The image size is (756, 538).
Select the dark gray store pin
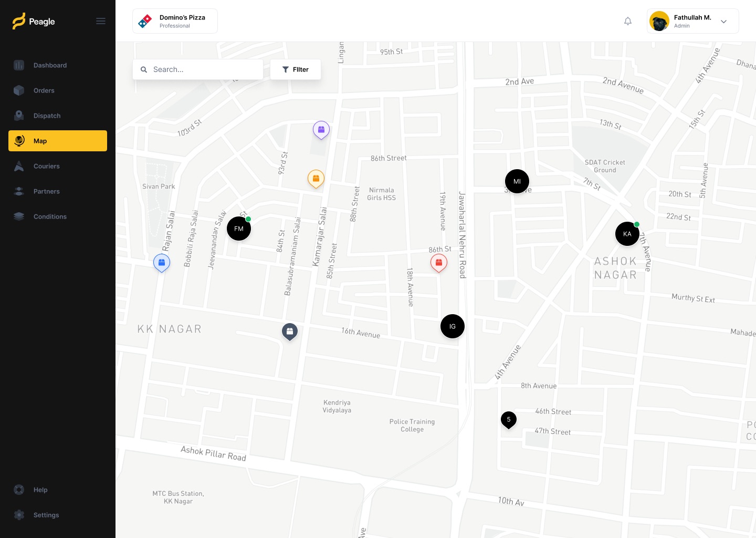290,332
